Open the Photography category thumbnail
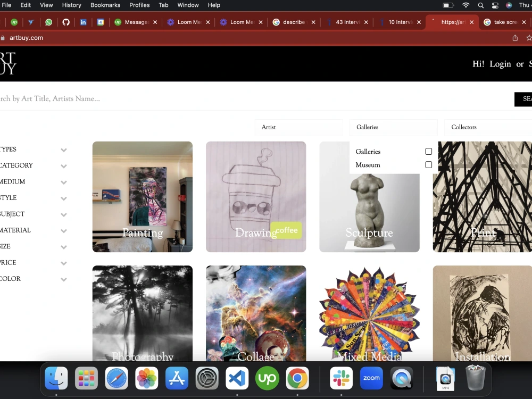 click(x=143, y=313)
